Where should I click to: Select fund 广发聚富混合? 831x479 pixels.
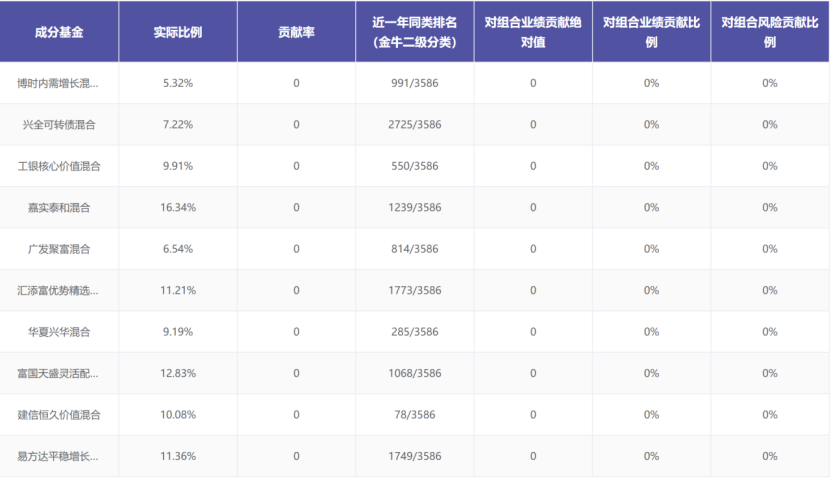59,249
